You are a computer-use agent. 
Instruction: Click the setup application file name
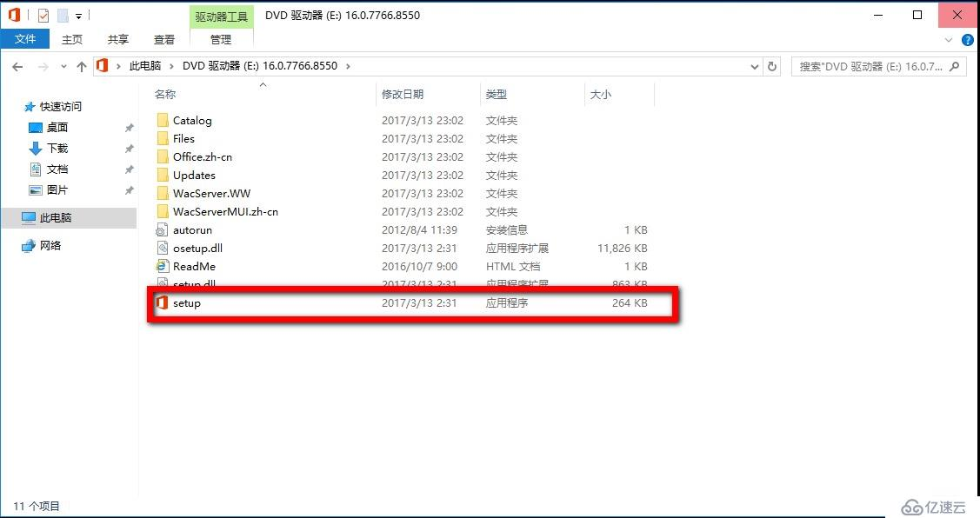click(187, 303)
